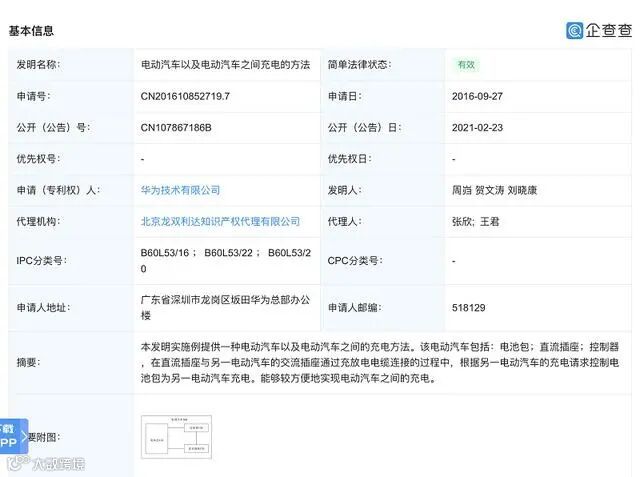Image resolution: width=640 pixels, height=477 pixels.
Task: Click the 有效 legal status tag
Action: coord(466,64)
